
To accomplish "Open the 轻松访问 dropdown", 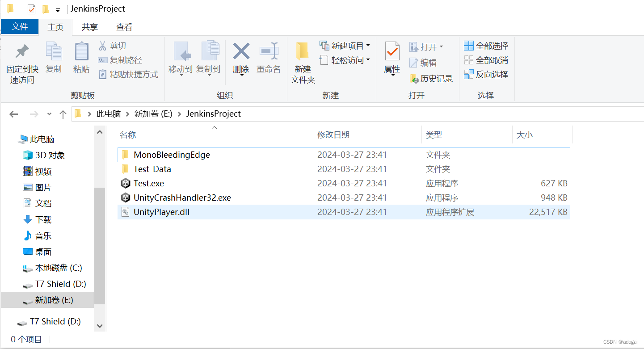I will click(345, 60).
